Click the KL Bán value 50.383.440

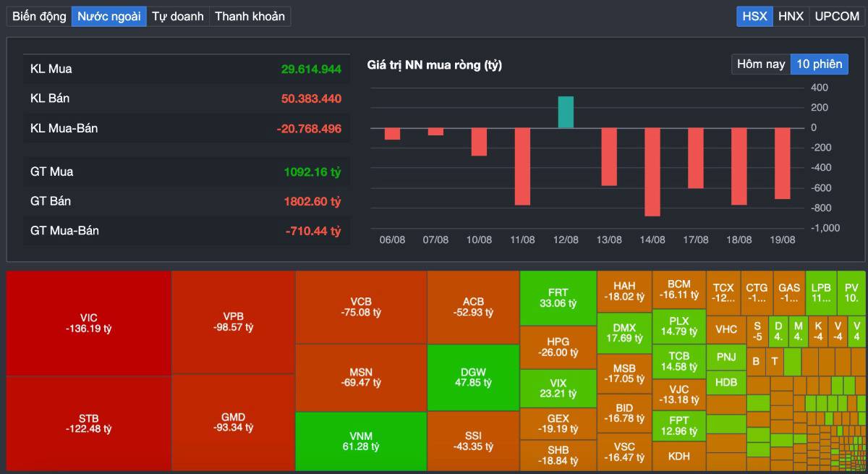311,98
